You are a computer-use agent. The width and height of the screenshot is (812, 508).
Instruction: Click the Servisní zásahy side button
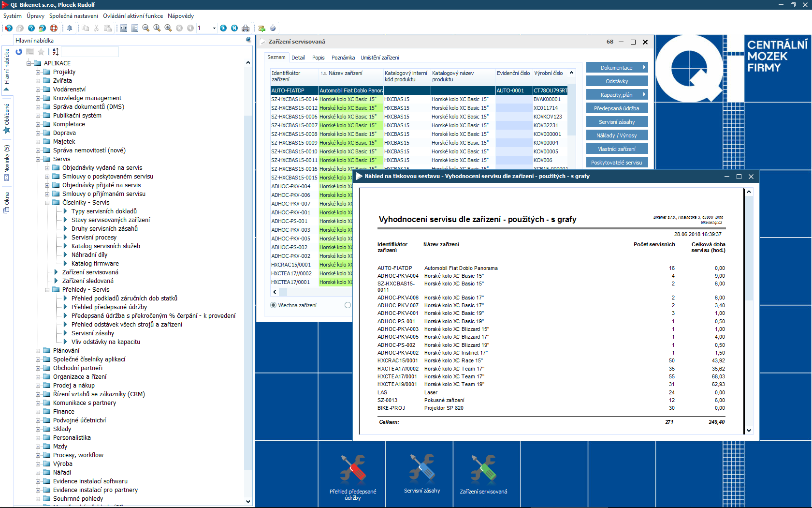tap(617, 122)
